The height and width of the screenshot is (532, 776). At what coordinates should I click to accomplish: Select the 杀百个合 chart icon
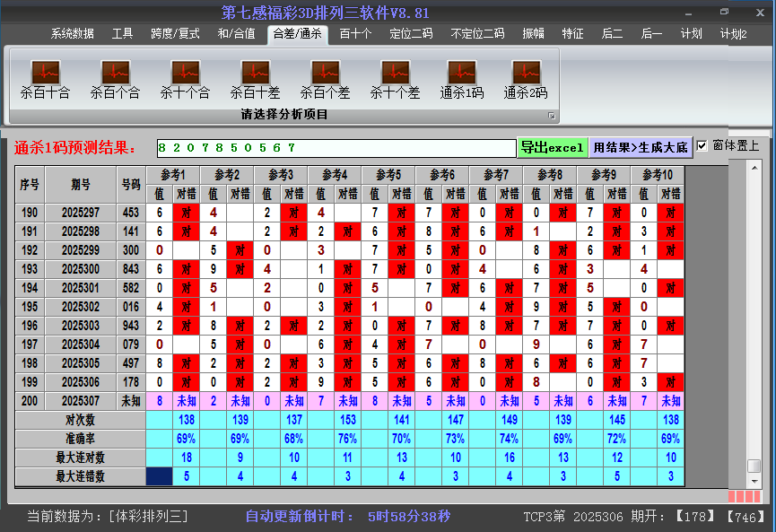115,73
